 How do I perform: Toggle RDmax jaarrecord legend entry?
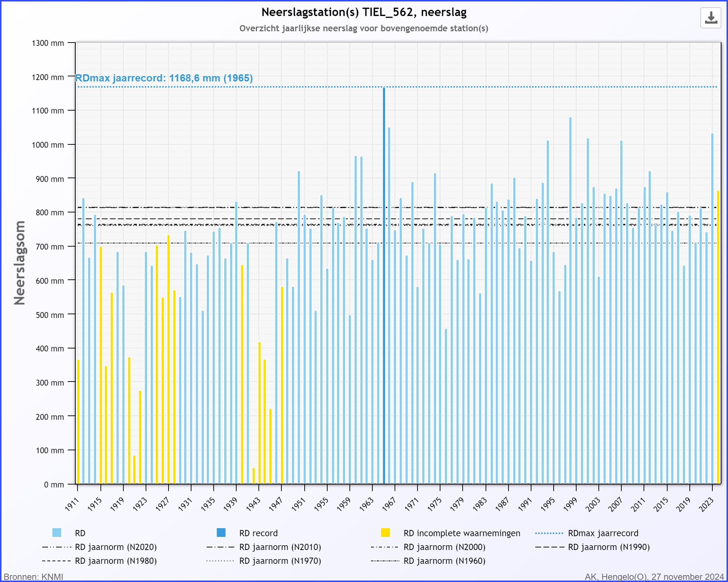click(603, 533)
